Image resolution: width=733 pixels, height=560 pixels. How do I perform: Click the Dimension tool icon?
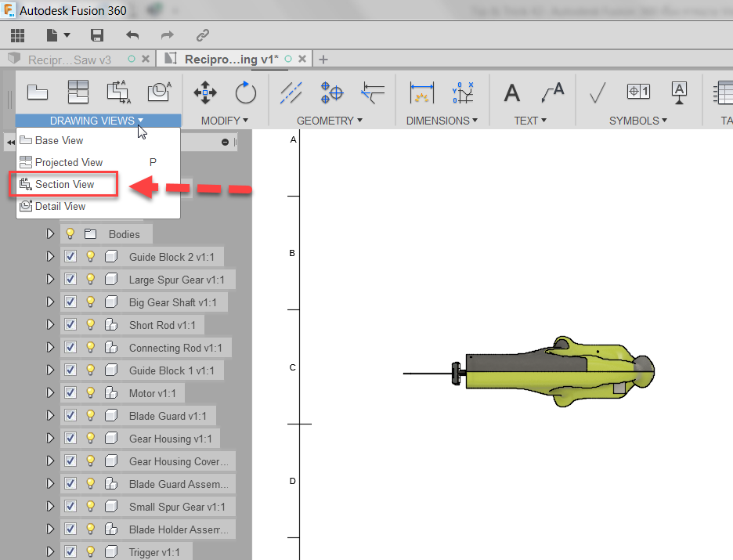click(422, 92)
